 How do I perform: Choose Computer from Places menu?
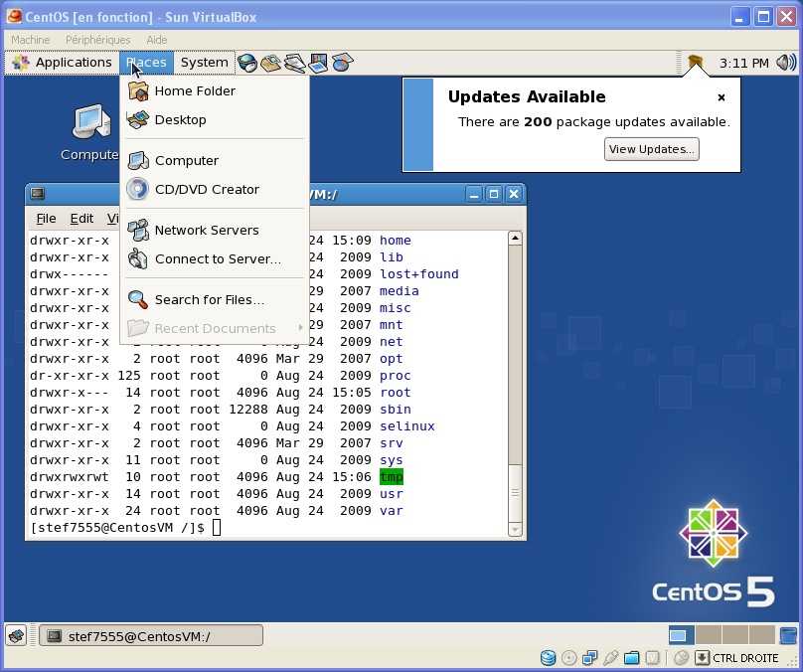click(x=214, y=160)
